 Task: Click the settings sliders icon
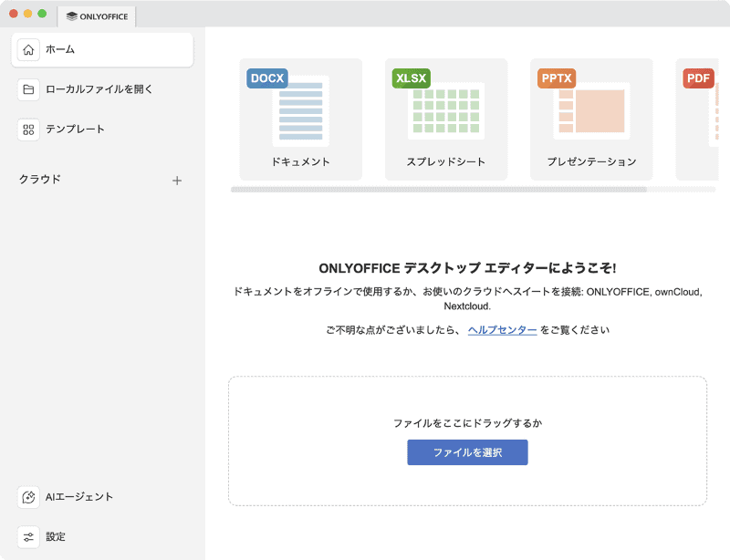click(28, 537)
